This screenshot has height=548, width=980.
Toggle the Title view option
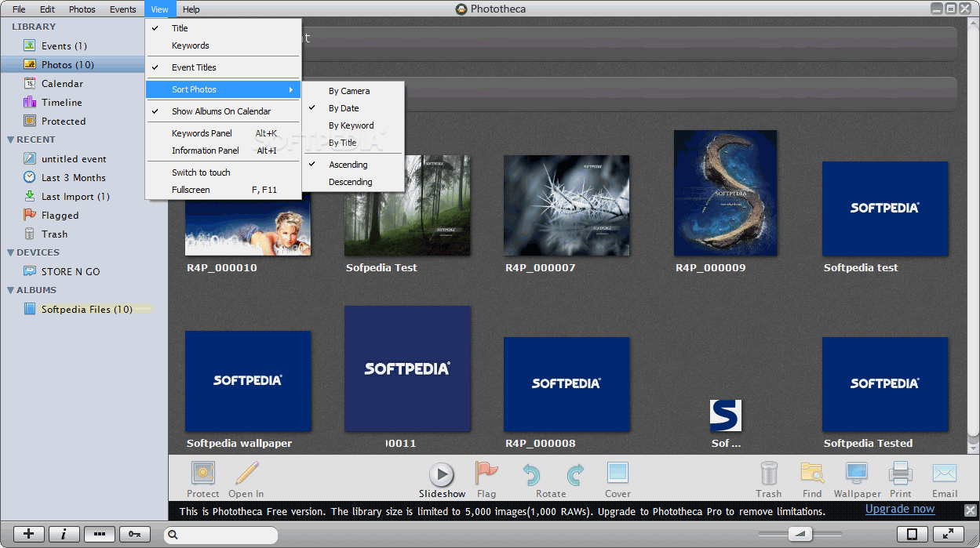tap(223, 28)
